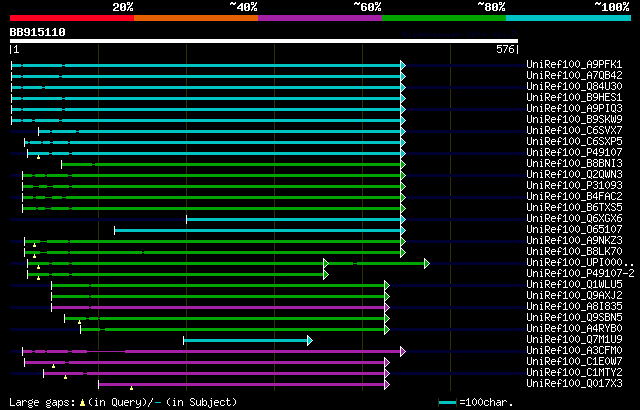Select the UniRef100_Q84U30 hit label
640x410 pixels.
tap(574, 86)
